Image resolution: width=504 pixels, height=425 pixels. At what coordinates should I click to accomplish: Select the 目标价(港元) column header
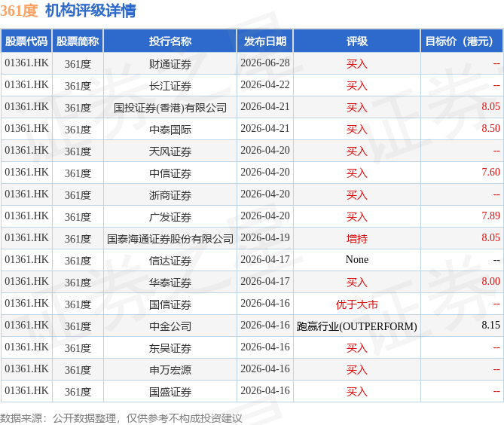(462, 41)
